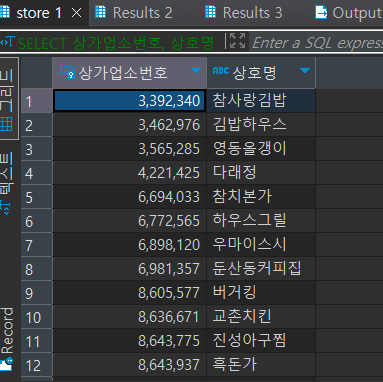Click the numeric key icon on 상가업소번호
Viewport: 383px width, 382px height.
tap(67, 72)
